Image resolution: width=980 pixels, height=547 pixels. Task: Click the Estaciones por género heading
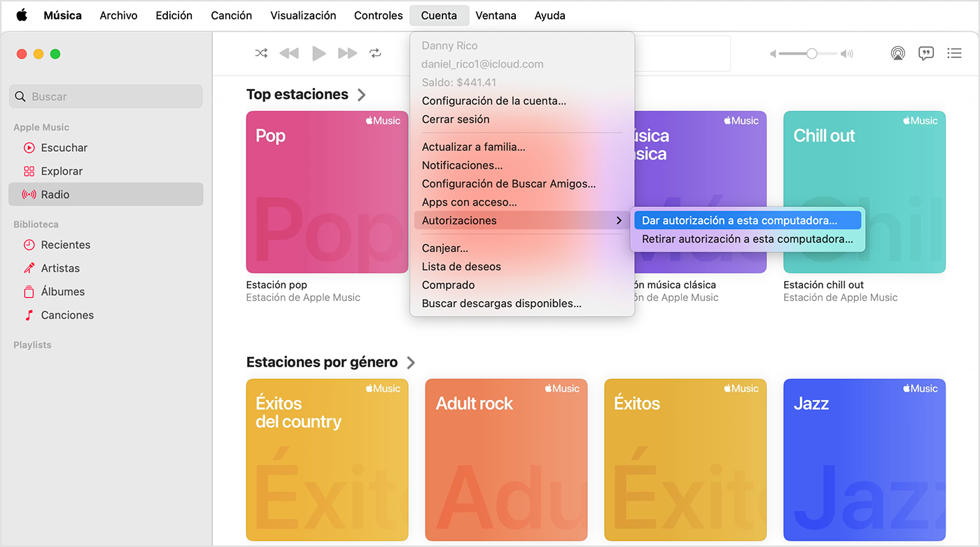coord(322,362)
